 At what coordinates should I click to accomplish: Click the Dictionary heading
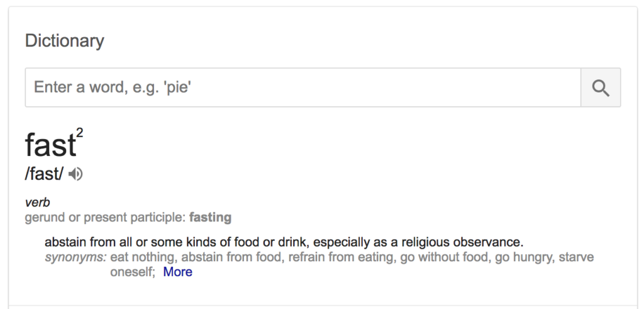tap(65, 41)
